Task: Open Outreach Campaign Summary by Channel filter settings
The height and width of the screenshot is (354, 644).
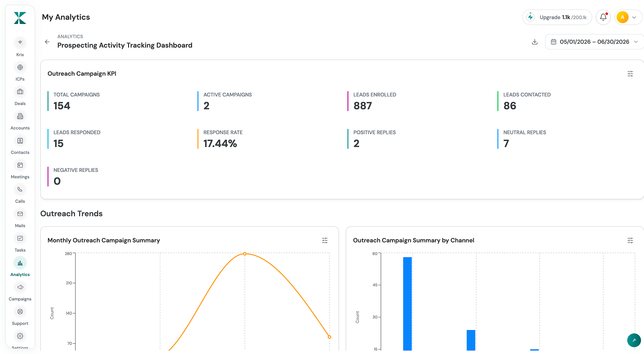Action: coord(630,240)
